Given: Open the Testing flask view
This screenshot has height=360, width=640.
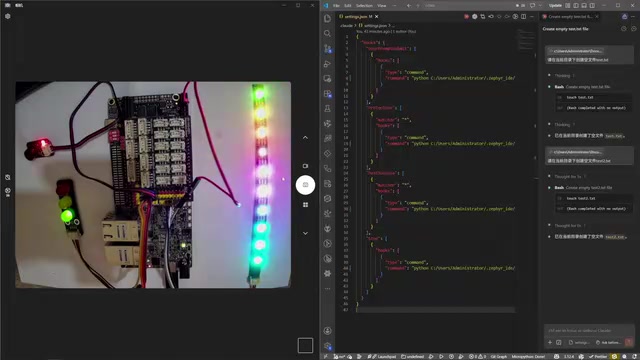Looking at the screenshot, I should click(327, 109).
